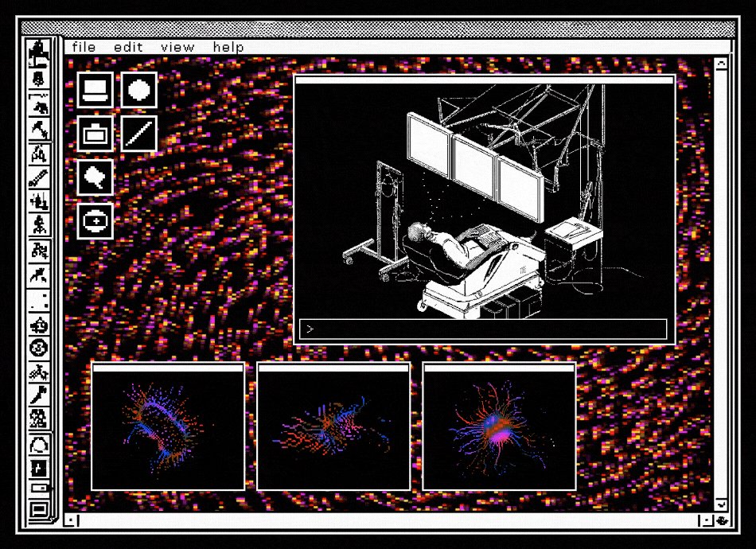Select the solid white circle icon

(138, 90)
